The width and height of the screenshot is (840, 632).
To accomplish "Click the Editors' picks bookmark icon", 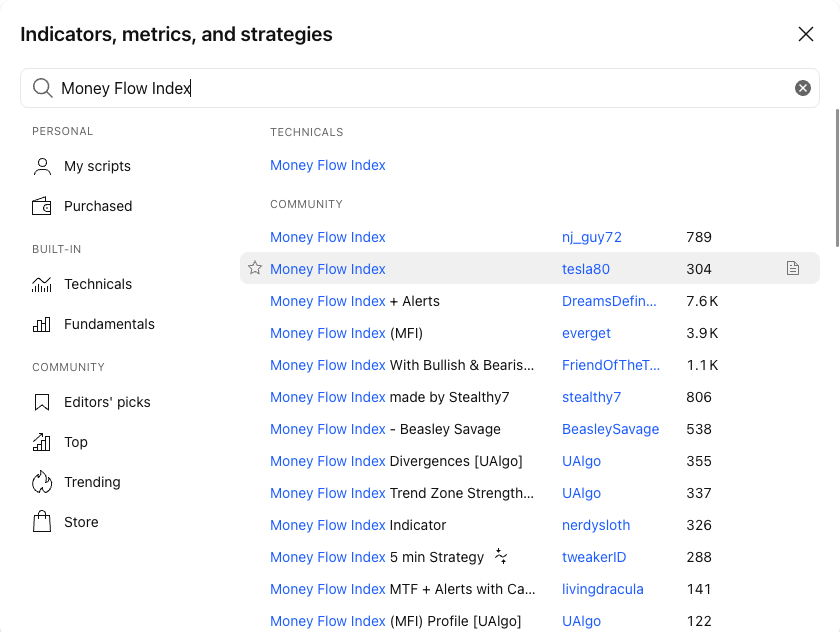I will (42, 402).
